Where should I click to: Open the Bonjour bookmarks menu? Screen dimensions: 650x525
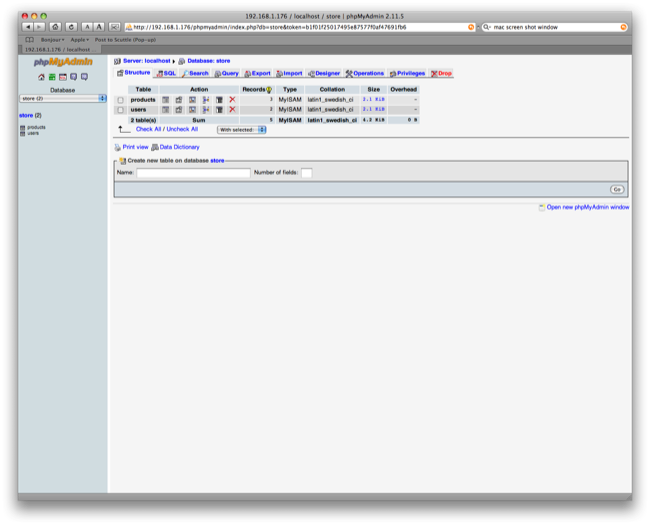(53, 40)
